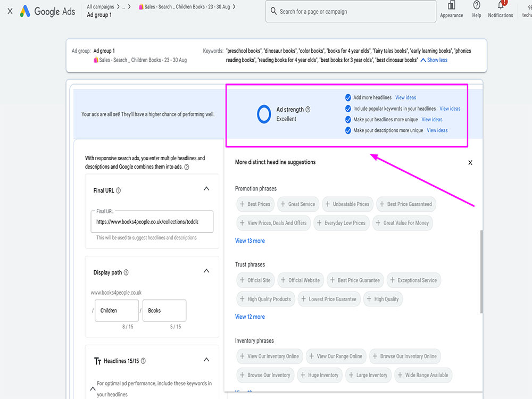Add the 'Great Value For Money' suggestion
532x399 pixels.
click(x=402, y=223)
